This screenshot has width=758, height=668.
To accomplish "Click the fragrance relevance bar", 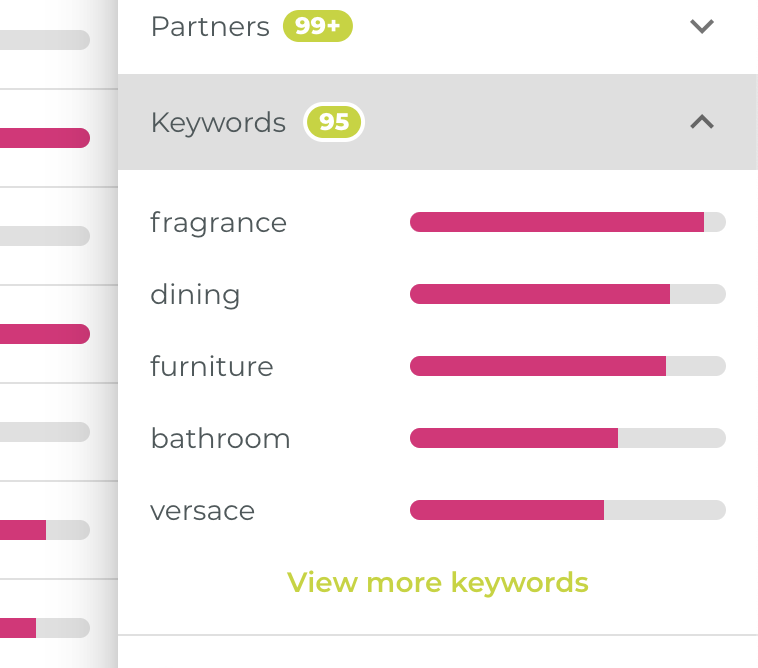I will tap(567, 222).
